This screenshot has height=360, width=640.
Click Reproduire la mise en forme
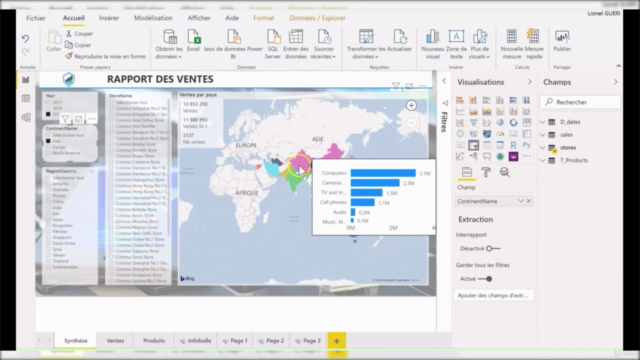pos(105,56)
